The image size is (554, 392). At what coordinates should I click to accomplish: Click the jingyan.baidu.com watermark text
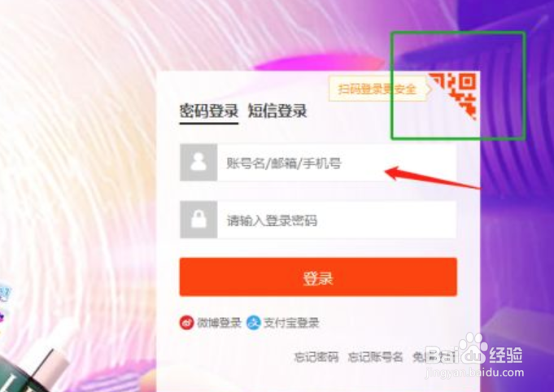tap(474, 372)
